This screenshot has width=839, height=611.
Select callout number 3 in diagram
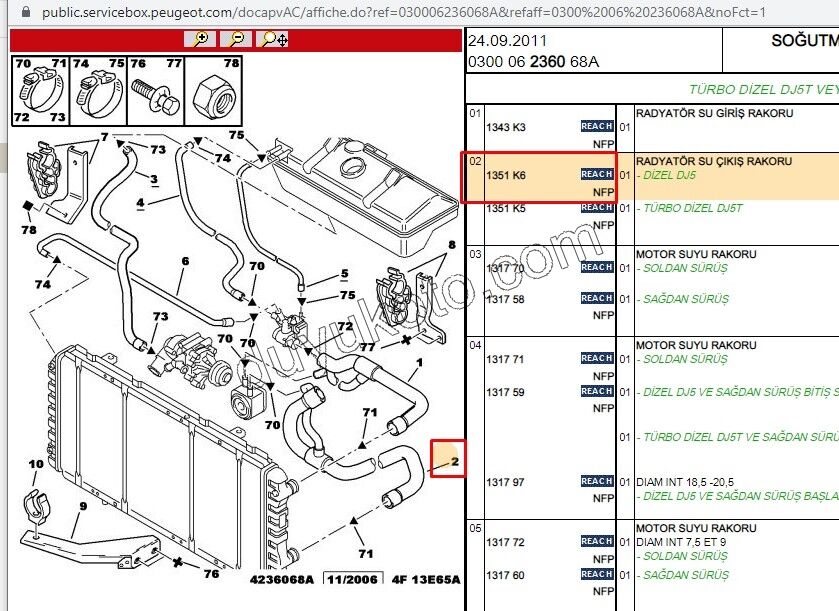pos(154,179)
